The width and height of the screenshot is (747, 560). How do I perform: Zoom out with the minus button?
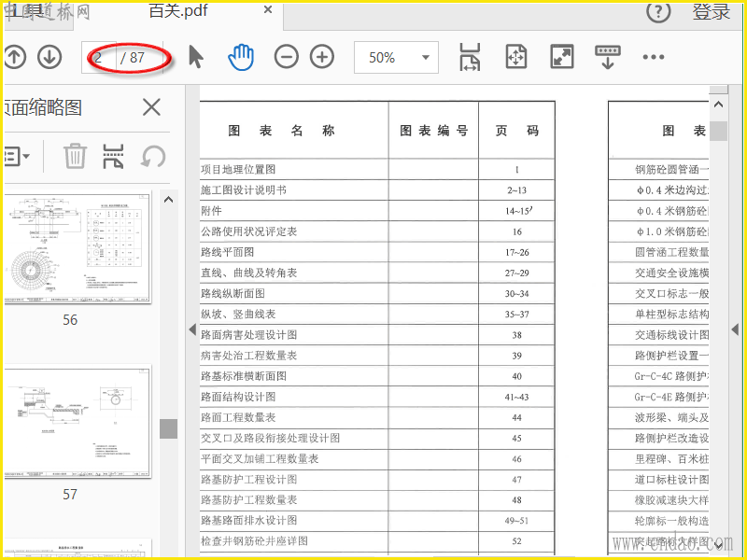pyautogui.click(x=287, y=57)
